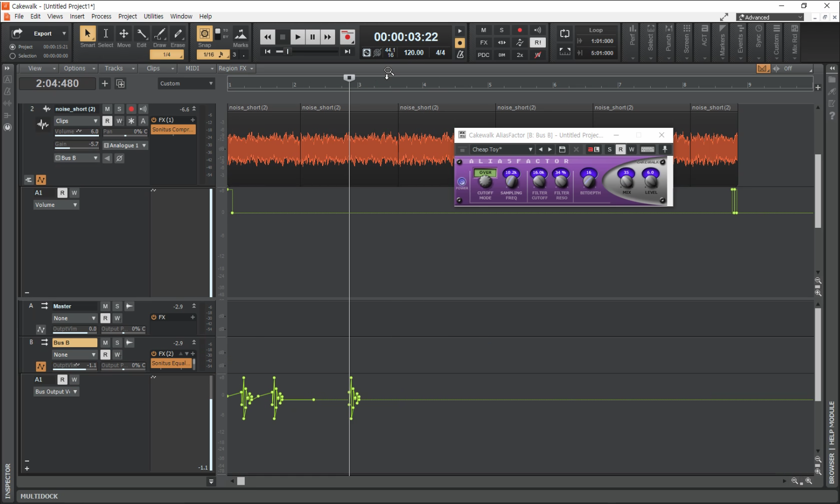Mute the noise_short (2) track
This screenshot has width=840, height=504.
click(108, 109)
